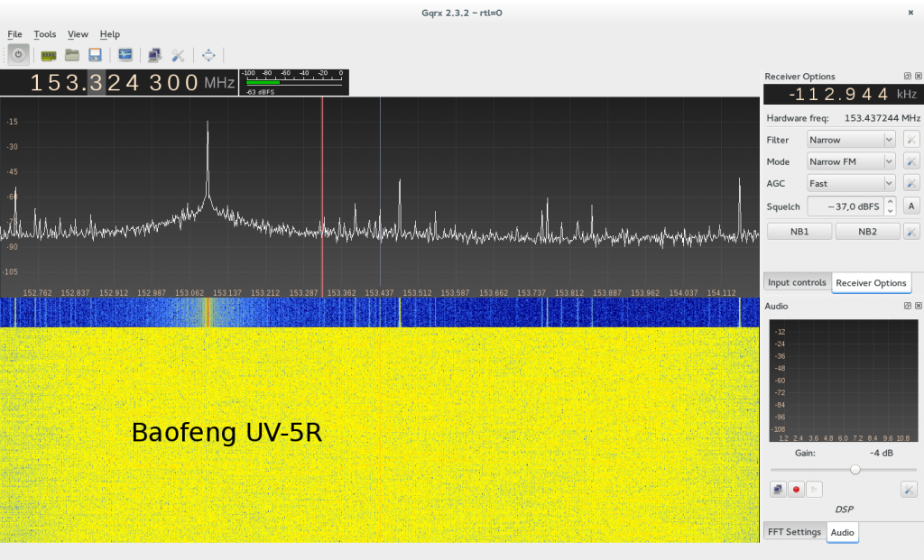Screen dimensions: 924x560
Task: Switch to full screen mode via arrows icon
Action: click(208, 55)
